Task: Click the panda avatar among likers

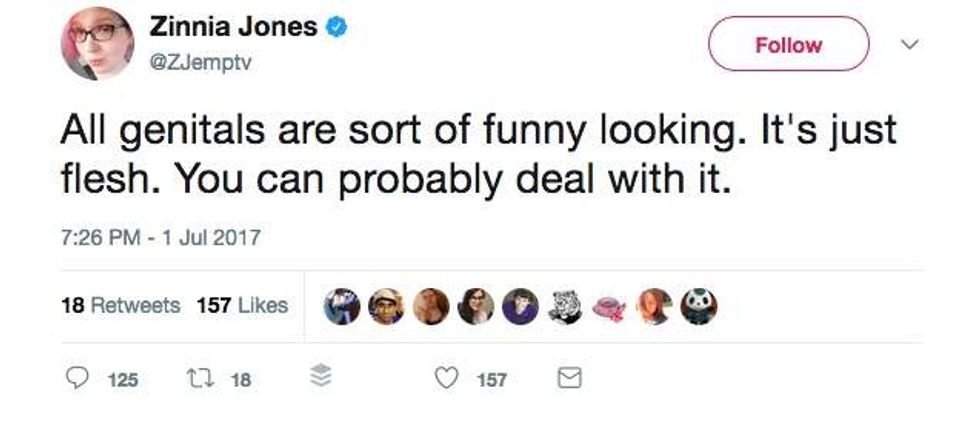Action: (x=697, y=306)
